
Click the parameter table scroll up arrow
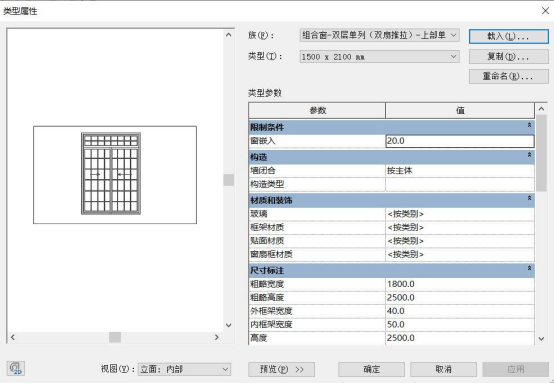pyautogui.click(x=541, y=109)
